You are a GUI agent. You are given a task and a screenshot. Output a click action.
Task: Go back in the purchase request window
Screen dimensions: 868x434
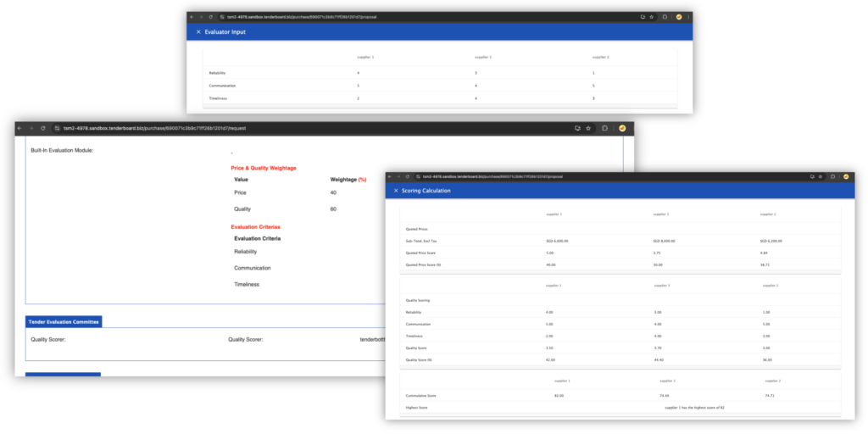point(19,128)
